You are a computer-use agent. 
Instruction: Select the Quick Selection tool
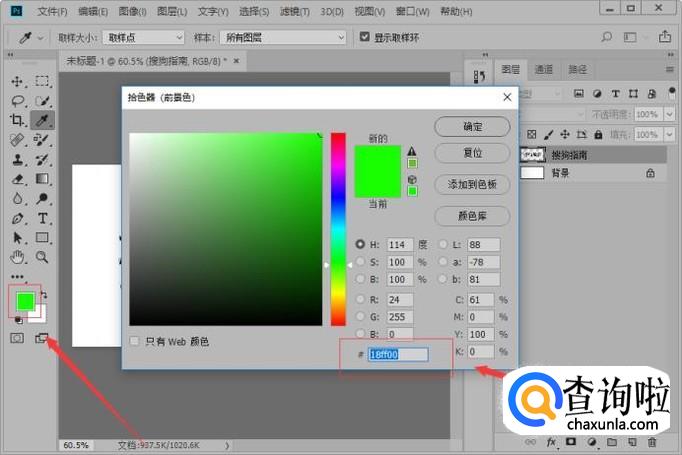[42, 101]
